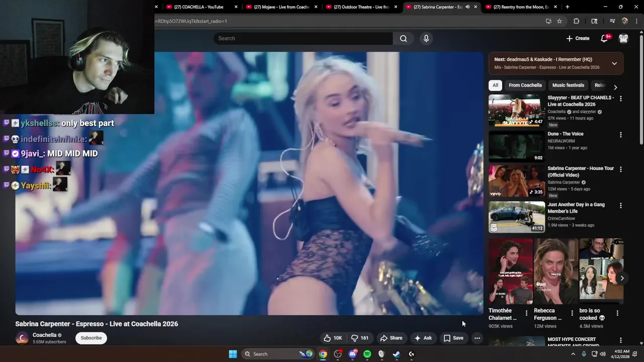Open the Slayyyter BEAT UP CHANELS video thumbnail
The width and height of the screenshot is (644, 362).
517,111
